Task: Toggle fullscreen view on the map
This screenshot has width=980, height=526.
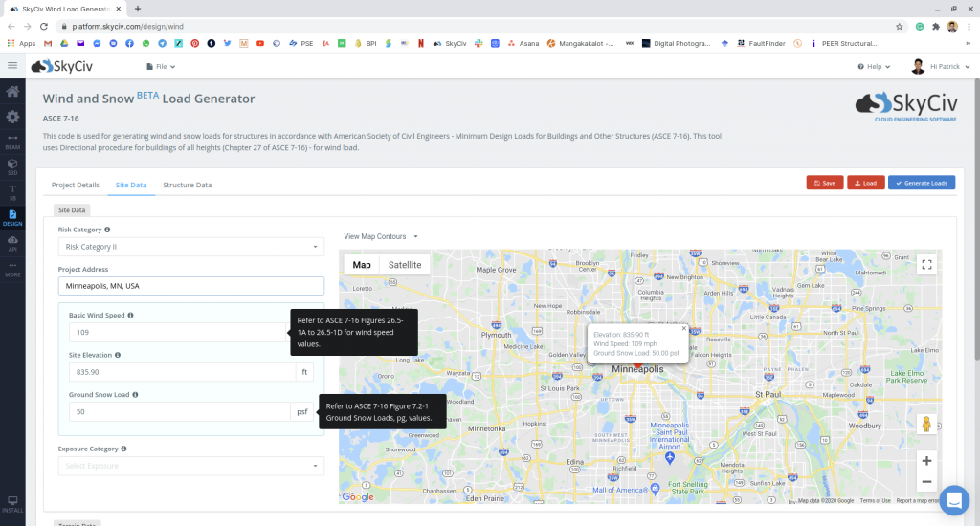Action: coord(925,265)
